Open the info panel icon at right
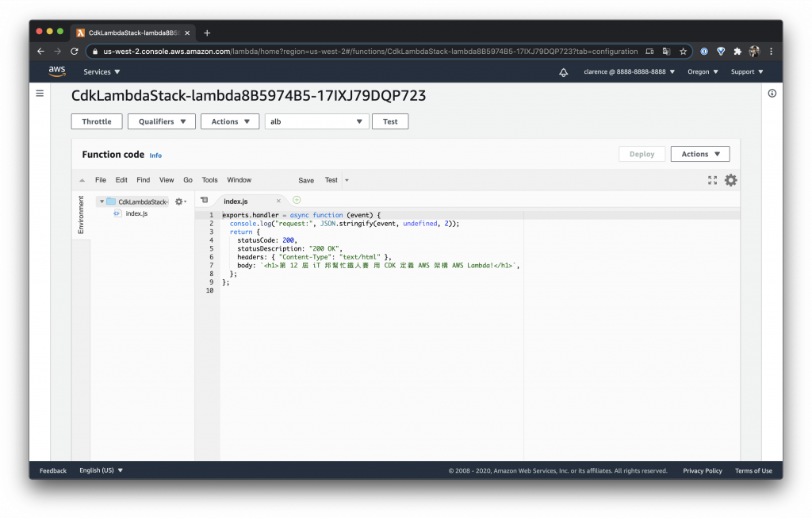 click(772, 94)
